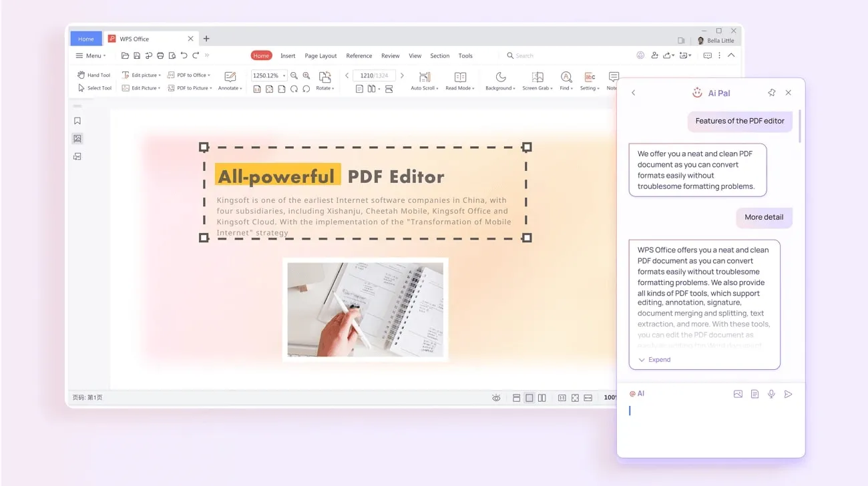
Task: Click the notebook photo in the document
Action: tap(365, 309)
